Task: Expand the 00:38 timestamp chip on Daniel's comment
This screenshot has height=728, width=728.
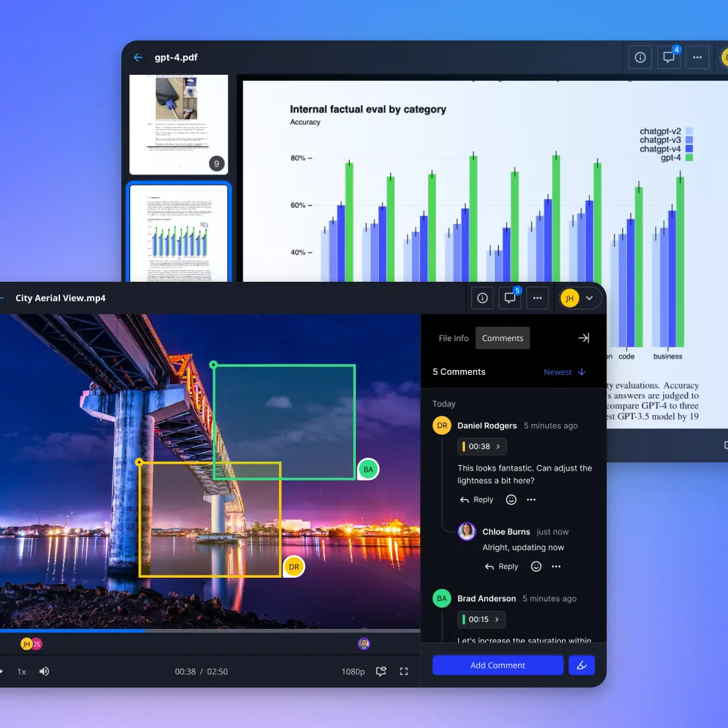Action: pyautogui.click(x=481, y=446)
